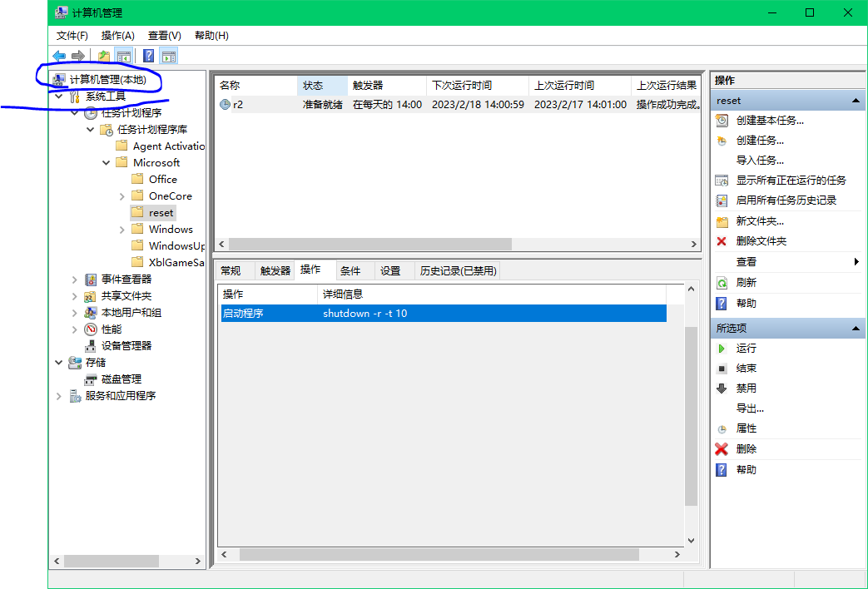
Task: Expand the Windows folder node
Action: (x=122, y=230)
